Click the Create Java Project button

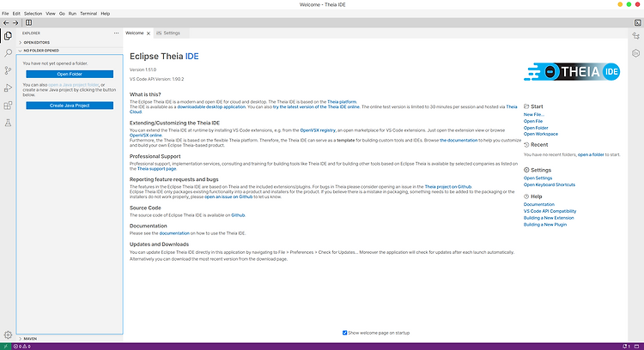pos(70,106)
